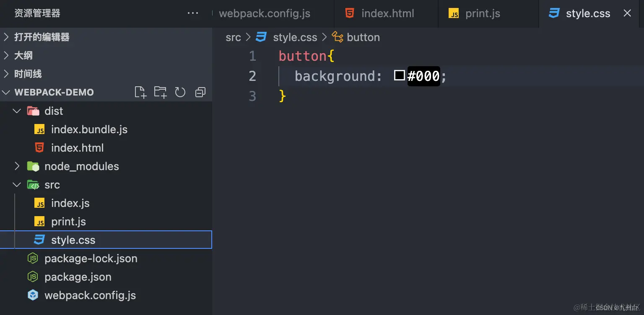Viewport: 644px width, 315px height.
Task: Click the #000 value in the editor
Action: tap(423, 76)
